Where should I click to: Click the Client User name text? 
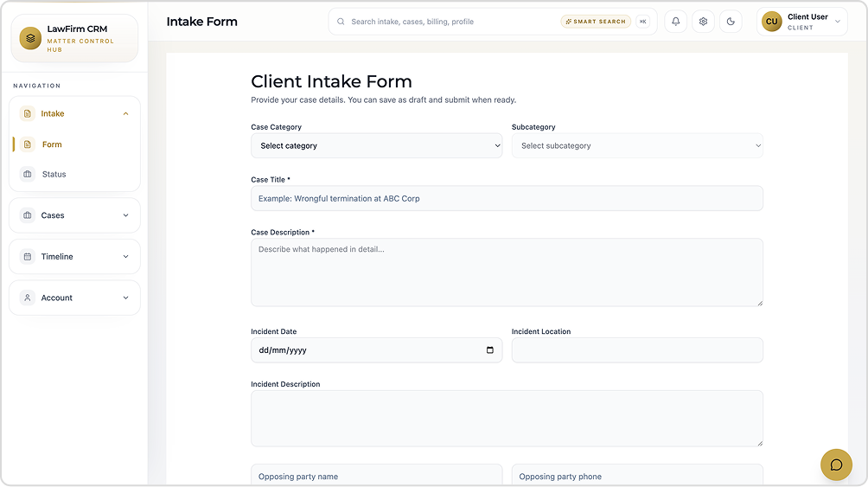[807, 16]
